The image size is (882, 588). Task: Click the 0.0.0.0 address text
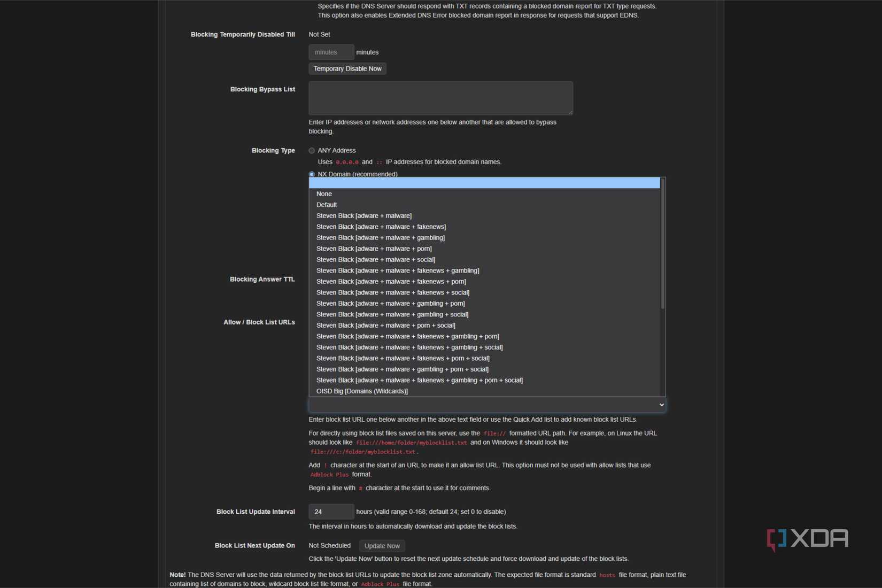click(x=347, y=162)
